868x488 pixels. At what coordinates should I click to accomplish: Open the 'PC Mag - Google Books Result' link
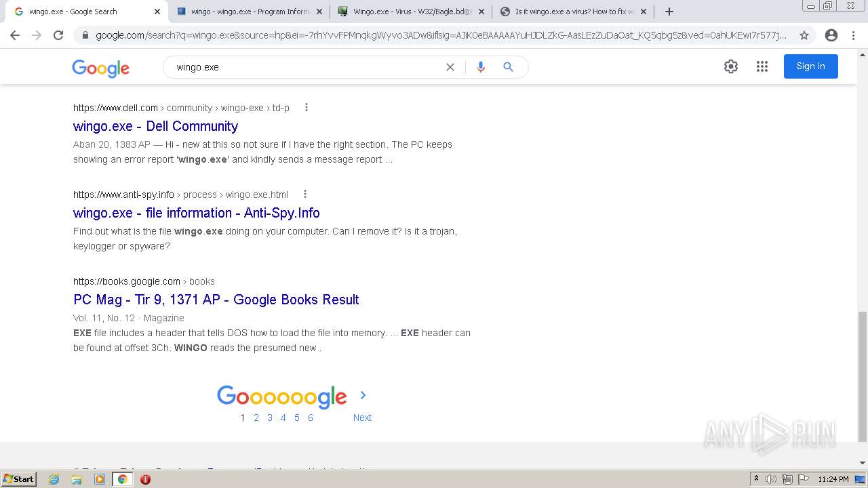pyautogui.click(x=216, y=300)
